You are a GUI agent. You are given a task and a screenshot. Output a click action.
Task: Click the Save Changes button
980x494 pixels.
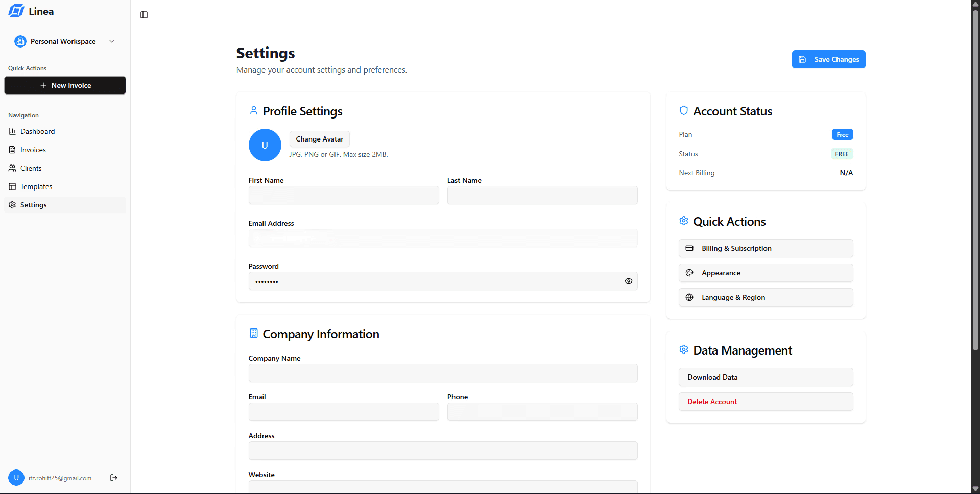coord(828,59)
